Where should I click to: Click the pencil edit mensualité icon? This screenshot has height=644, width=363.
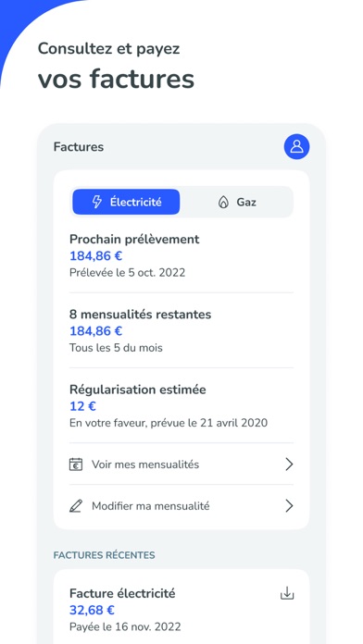(76, 506)
